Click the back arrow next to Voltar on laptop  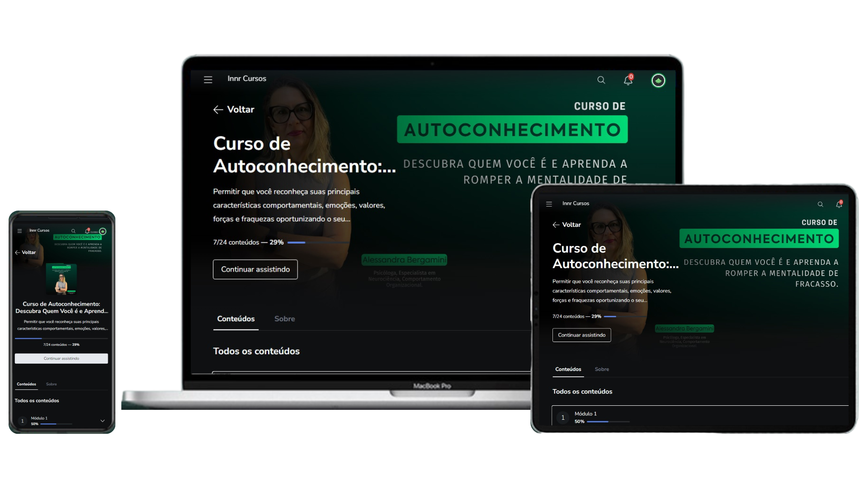[x=218, y=109]
